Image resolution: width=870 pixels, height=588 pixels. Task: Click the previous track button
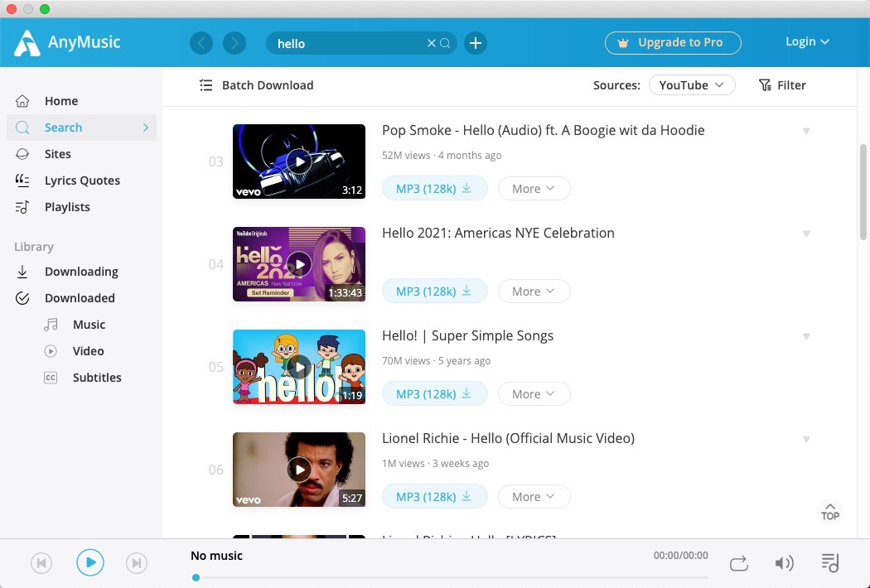tap(41, 563)
